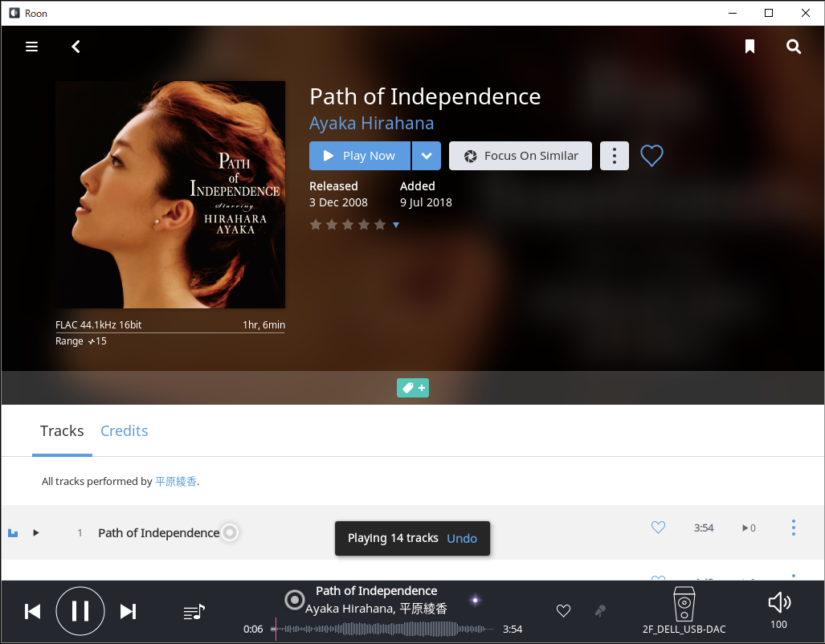Favorite track 1 with its heart

pos(658,528)
